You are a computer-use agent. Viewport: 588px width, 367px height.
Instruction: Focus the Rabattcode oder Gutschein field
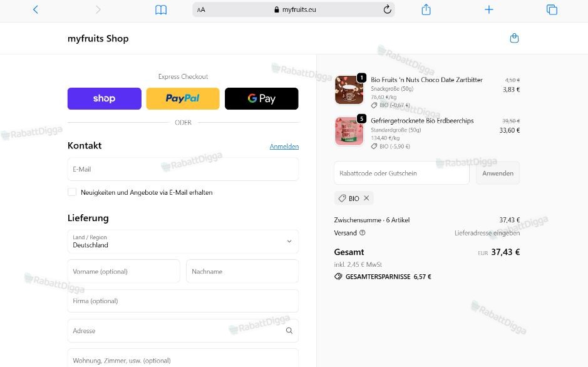pyautogui.click(x=401, y=173)
